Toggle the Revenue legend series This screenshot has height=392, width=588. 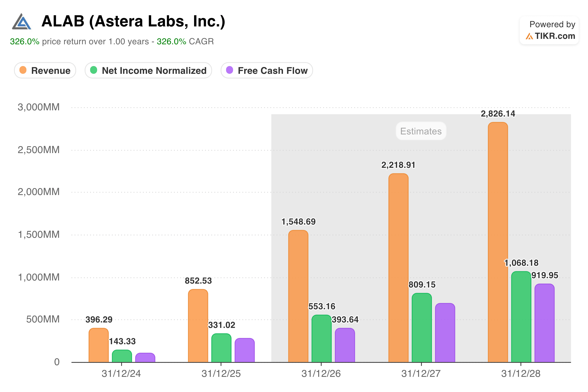[x=45, y=71]
